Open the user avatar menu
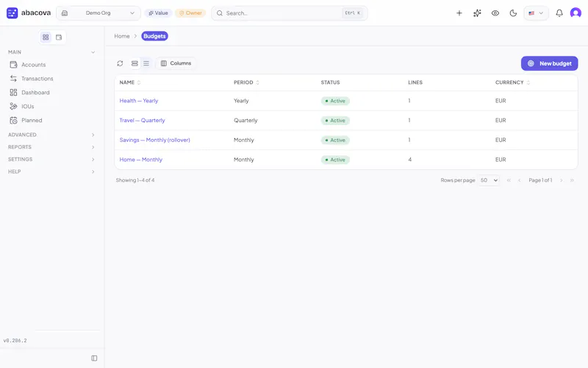The image size is (588, 368). [576, 13]
